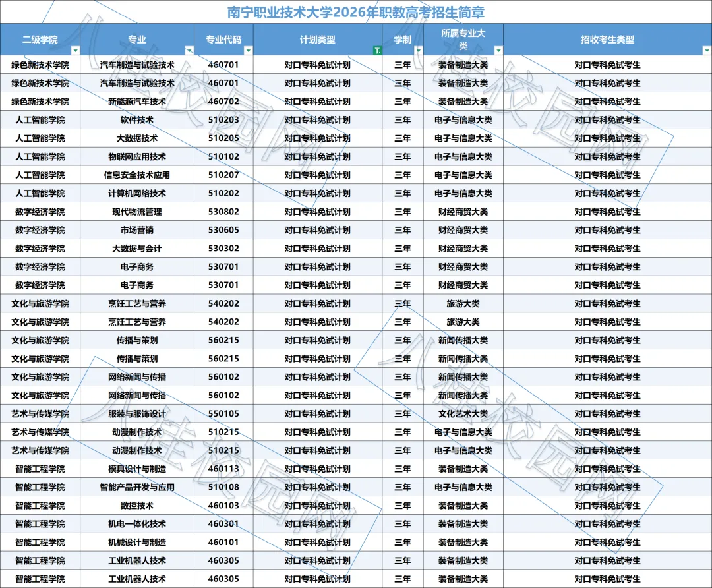This screenshot has height=588, width=712.
Task: Select the code cell 510203
Action: 223,120
